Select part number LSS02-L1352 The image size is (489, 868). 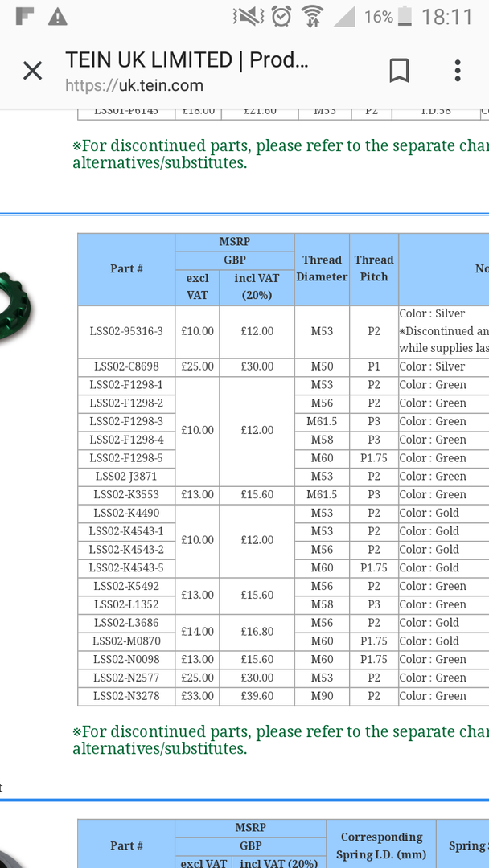pyautogui.click(x=126, y=604)
